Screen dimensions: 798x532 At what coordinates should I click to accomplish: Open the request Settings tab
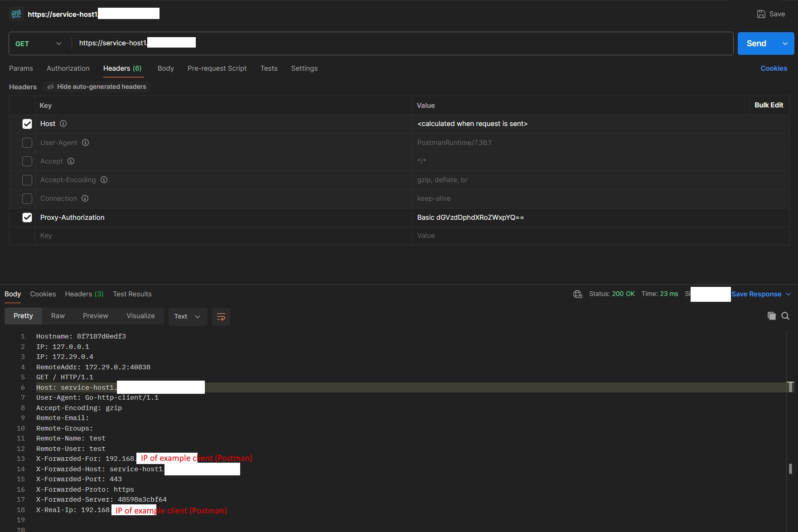304,68
